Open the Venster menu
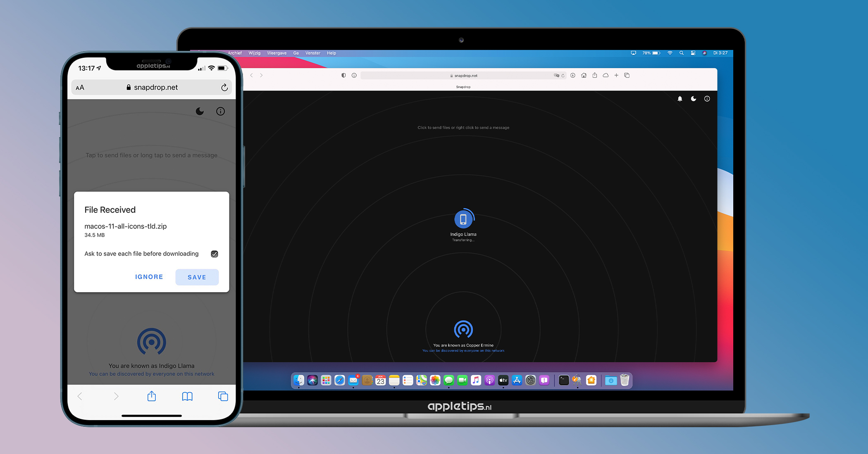Viewport: 868px width, 454px height. pos(312,53)
